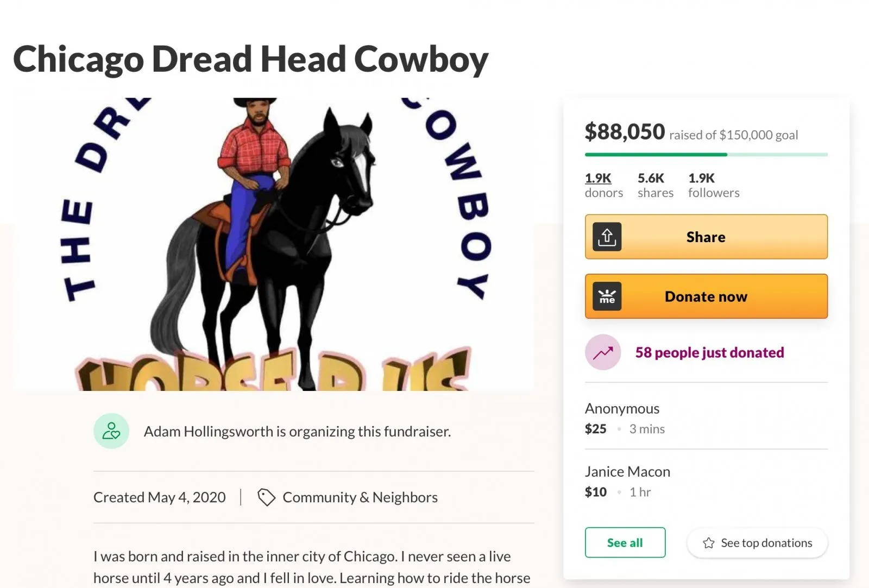Click the 58 people just donated notice
Screen dimensions: 869x588
point(709,352)
